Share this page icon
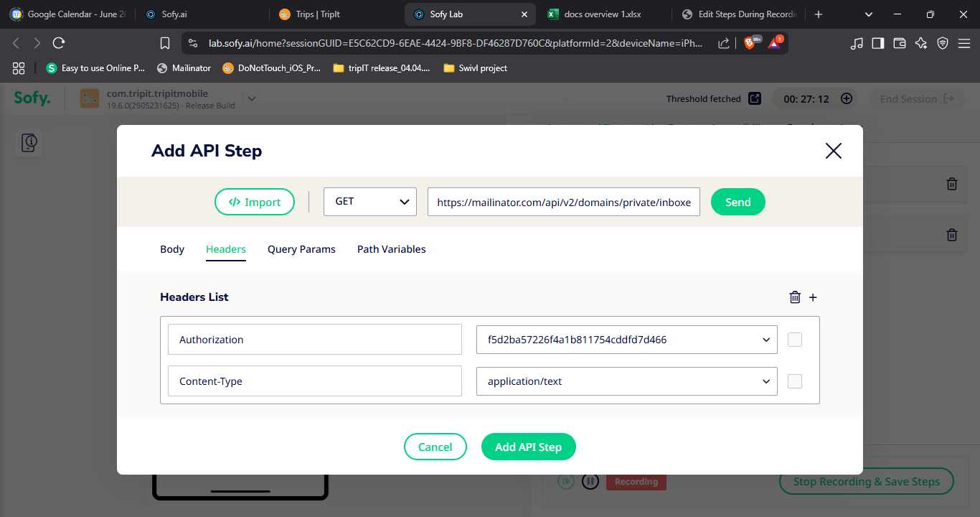 click(x=724, y=43)
